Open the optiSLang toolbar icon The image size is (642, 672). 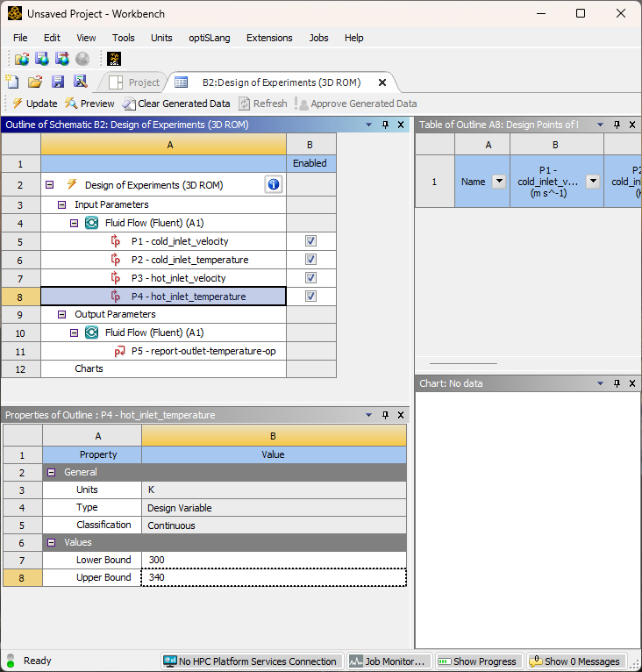pos(114,59)
